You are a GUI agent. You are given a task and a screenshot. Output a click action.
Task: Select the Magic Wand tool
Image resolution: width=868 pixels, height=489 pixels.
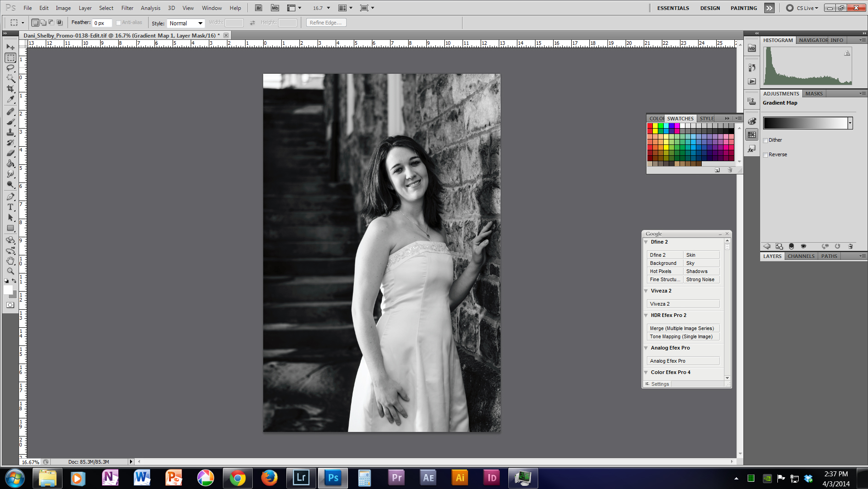(x=10, y=78)
